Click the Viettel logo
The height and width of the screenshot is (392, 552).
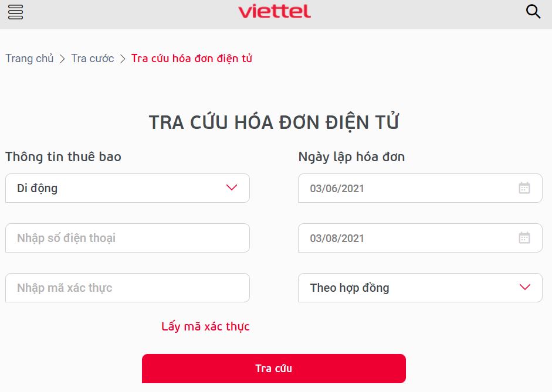[x=275, y=12]
